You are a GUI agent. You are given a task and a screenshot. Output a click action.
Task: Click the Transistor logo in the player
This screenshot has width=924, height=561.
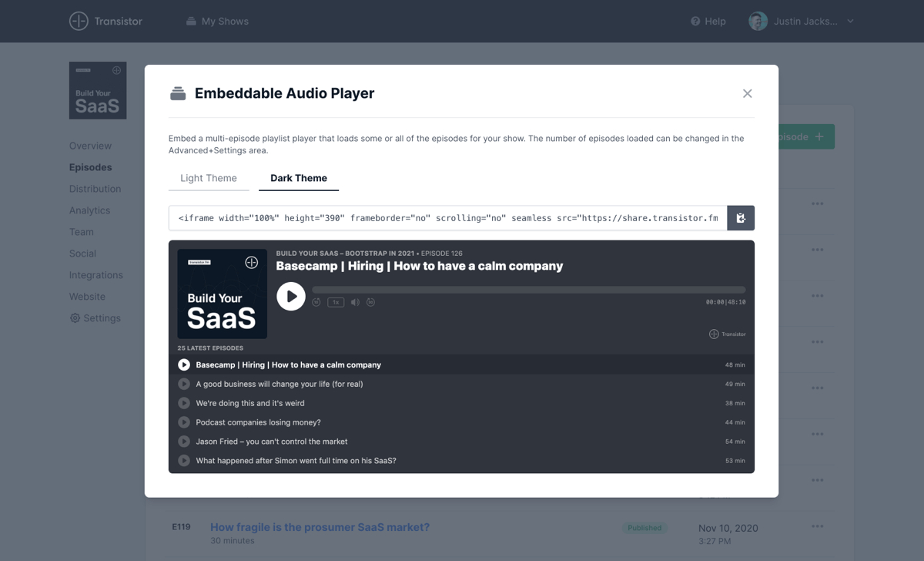[727, 334]
